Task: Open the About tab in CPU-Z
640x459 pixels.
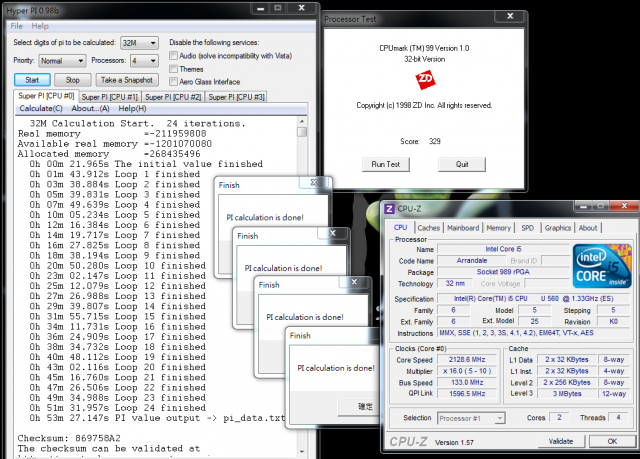Action: pyautogui.click(x=588, y=228)
